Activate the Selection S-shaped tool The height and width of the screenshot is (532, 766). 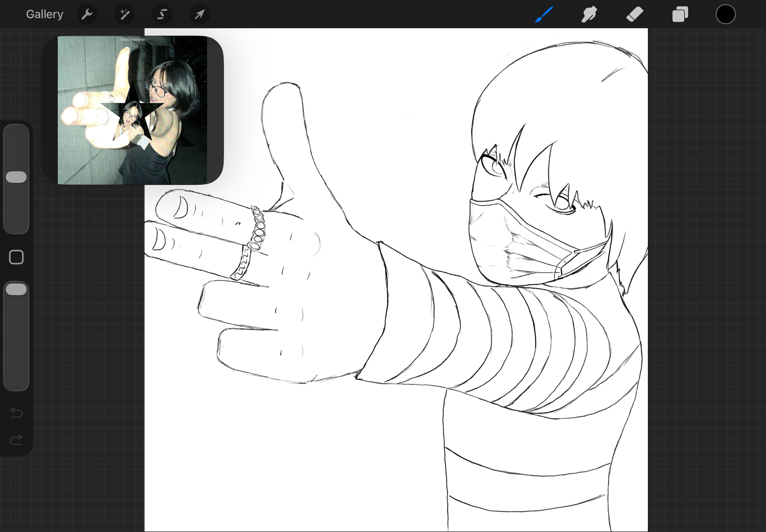point(162,14)
